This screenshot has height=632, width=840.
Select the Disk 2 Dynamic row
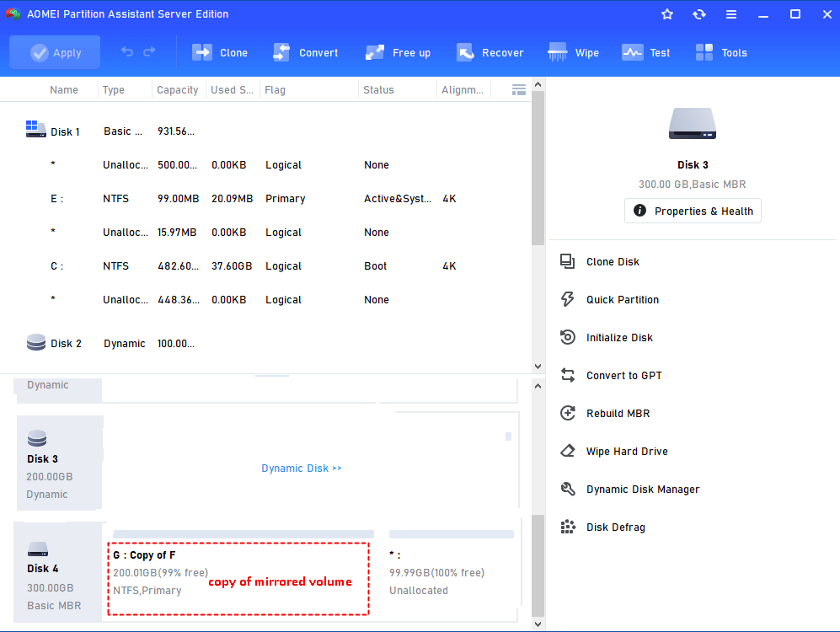click(x=265, y=343)
